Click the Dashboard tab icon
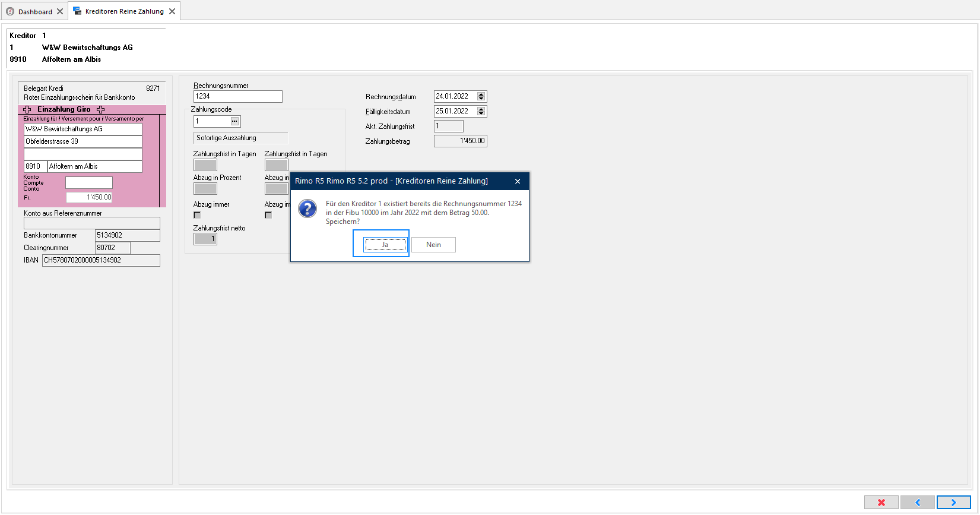Screen dimensions: 980x515 point(10,11)
